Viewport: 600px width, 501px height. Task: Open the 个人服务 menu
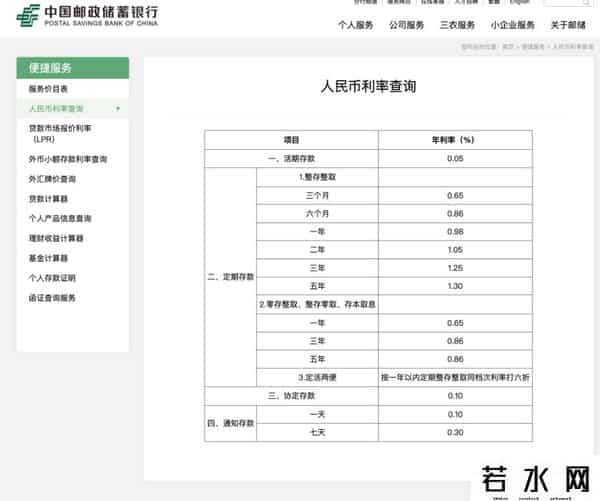pos(355,25)
